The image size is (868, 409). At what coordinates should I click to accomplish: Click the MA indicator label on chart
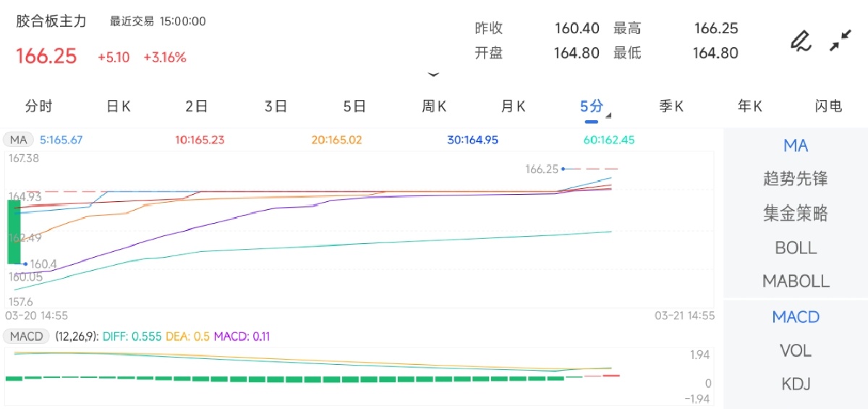19,140
